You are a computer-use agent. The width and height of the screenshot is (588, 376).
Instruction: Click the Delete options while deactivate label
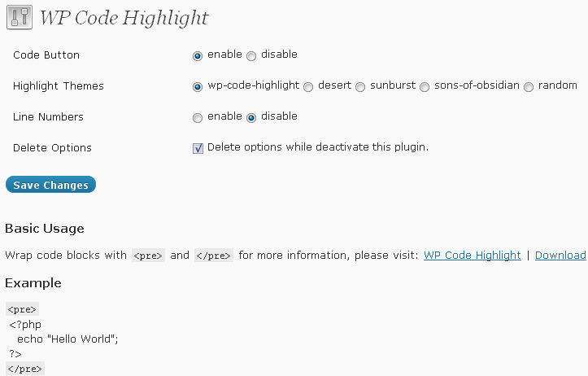318,147
